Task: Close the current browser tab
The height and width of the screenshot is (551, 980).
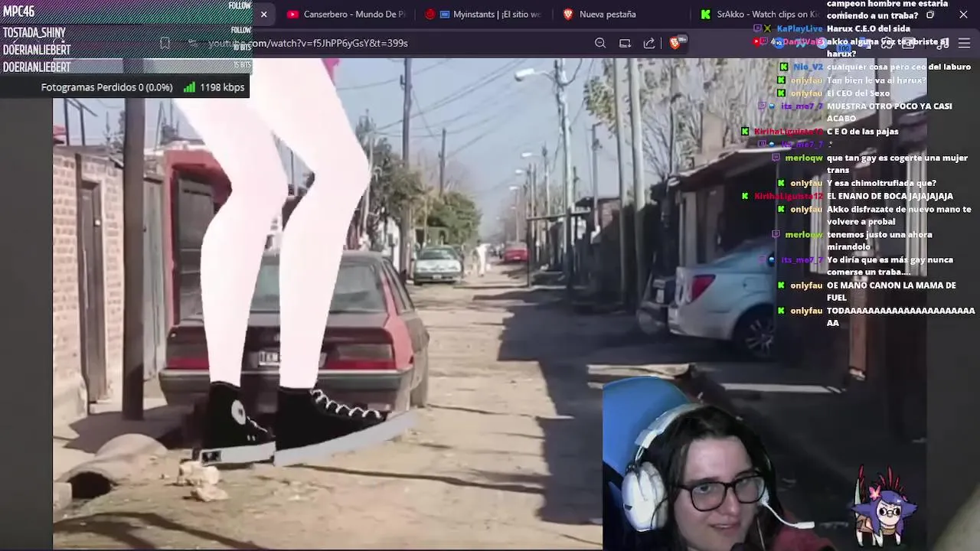Action: [263, 14]
